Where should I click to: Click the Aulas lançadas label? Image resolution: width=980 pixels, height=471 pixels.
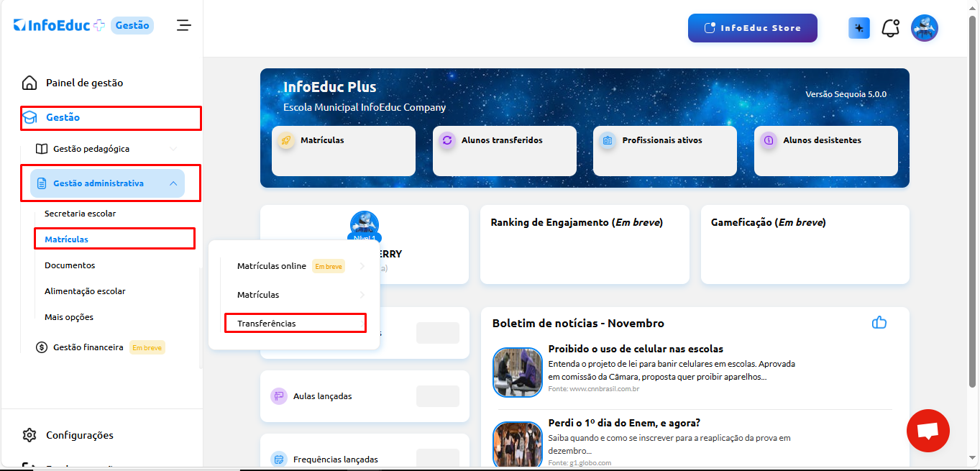coord(323,396)
